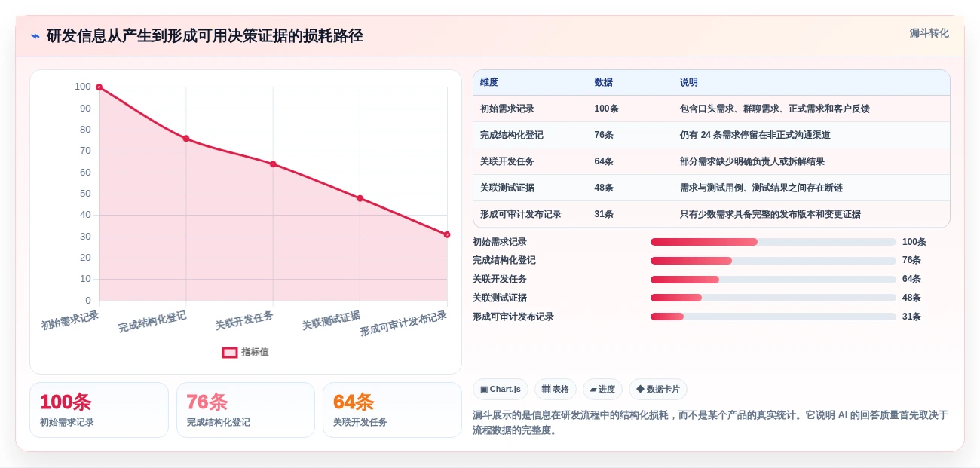The height and width of the screenshot is (468, 980).
Task: Click the 完成结构化登记 progress bar
Action: (x=773, y=261)
